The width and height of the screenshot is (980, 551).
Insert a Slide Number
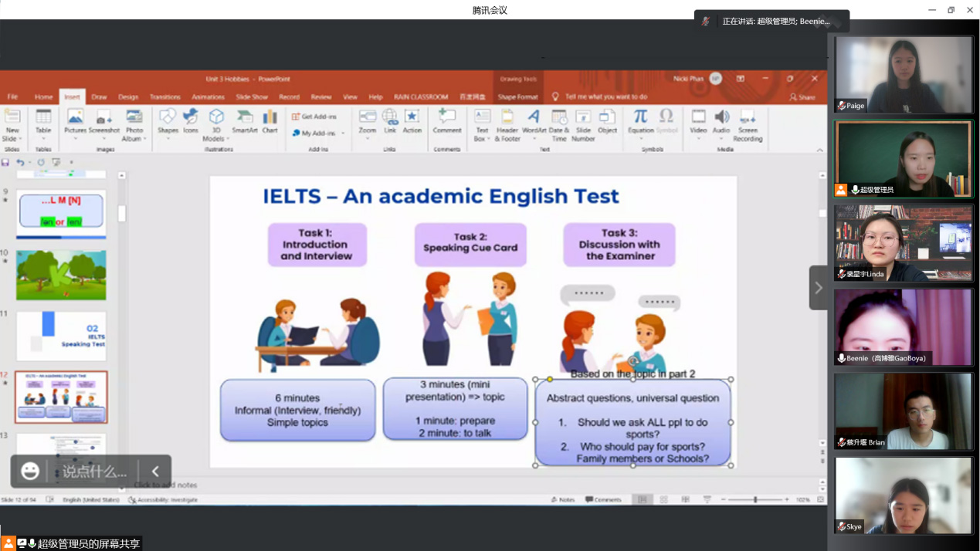point(583,125)
